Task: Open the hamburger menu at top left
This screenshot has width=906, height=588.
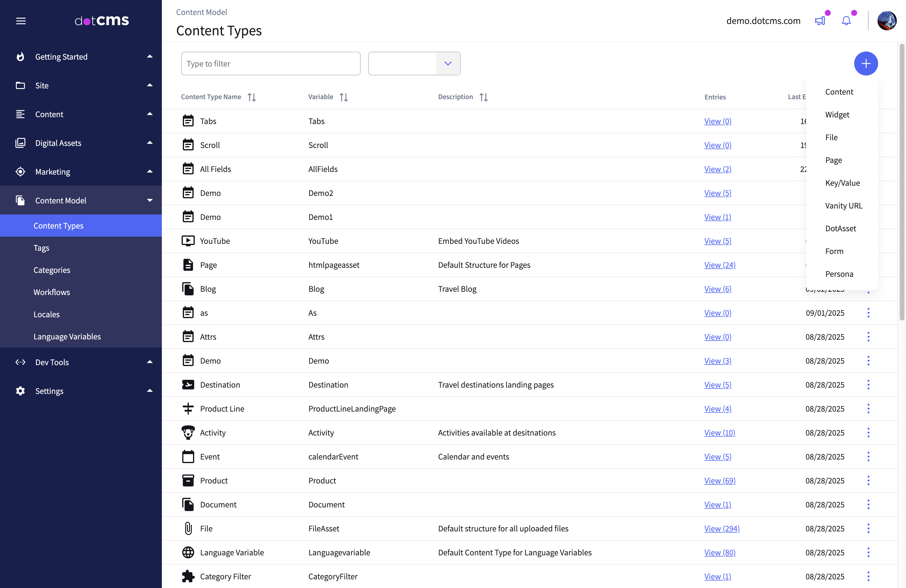Action: click(x=21, y=21)
